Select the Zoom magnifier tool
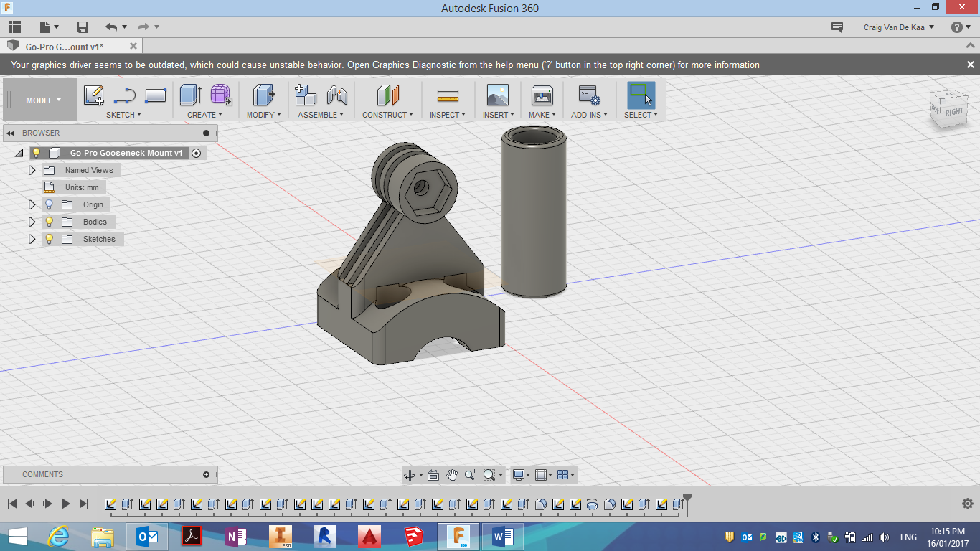Viewport: 980px width, 551px height. point(471,475)
